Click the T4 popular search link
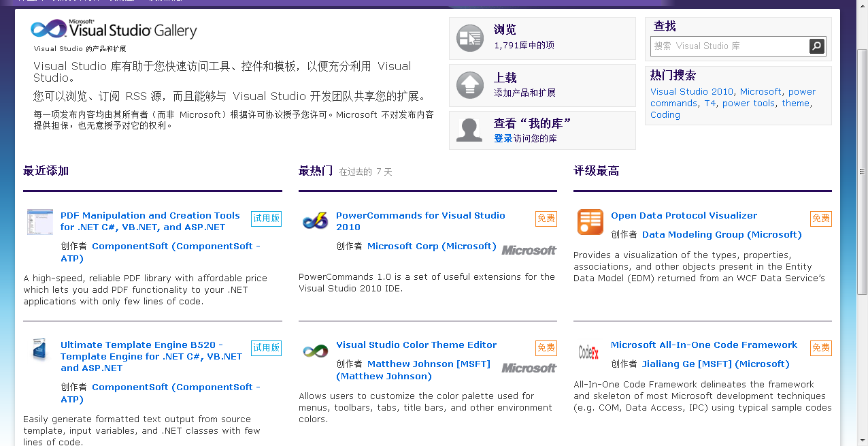The width and height of the screenshot is (868, 446). tap(710, 103)
